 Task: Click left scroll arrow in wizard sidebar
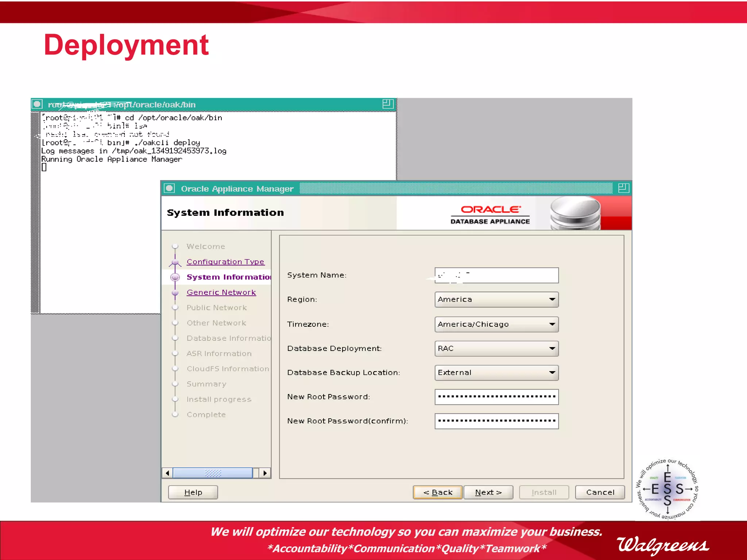pyautogui.click(x=167, y=473)
